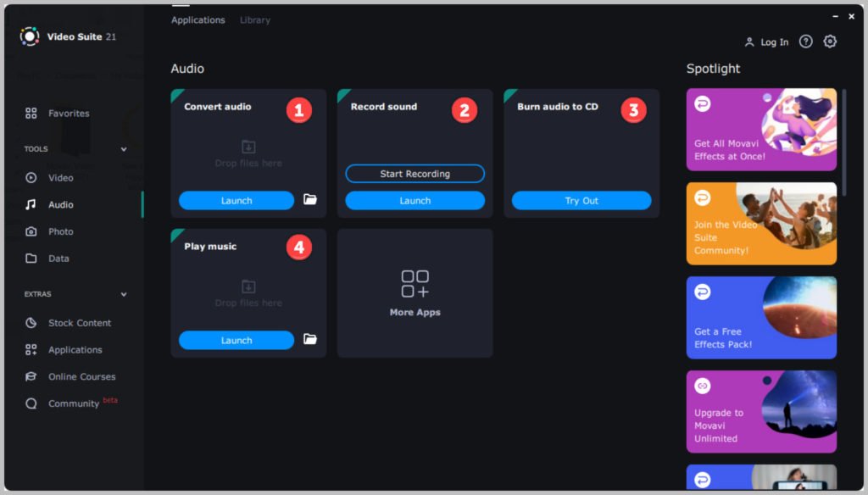
Task: Select the Audio tools category
Action: pyautogui.click(x=60, y=204)
